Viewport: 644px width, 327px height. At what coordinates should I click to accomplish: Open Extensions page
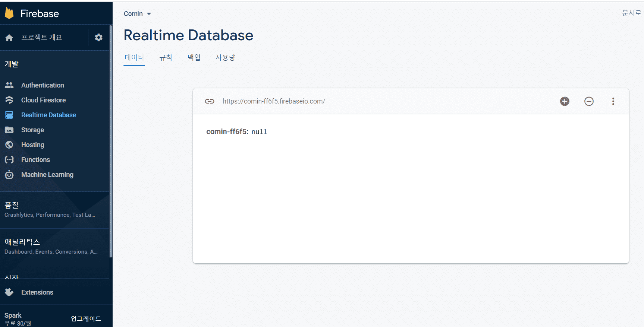click(37, 292)
